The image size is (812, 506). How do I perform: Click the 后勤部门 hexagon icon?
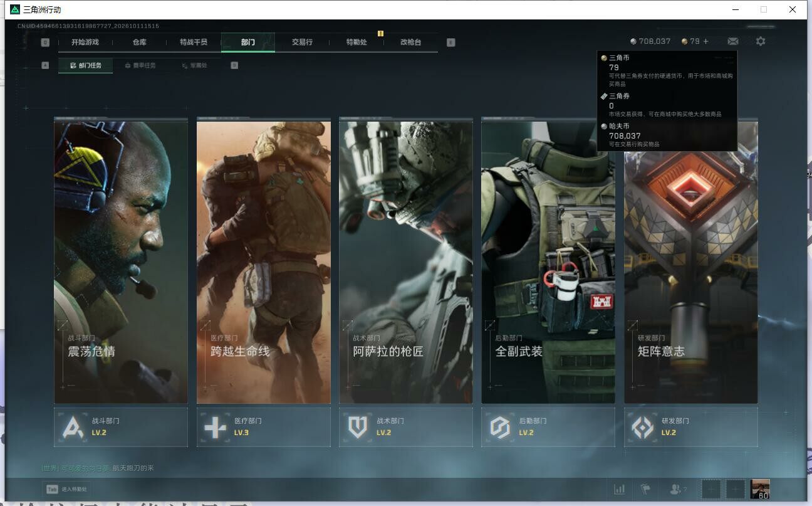pos(500,427)
